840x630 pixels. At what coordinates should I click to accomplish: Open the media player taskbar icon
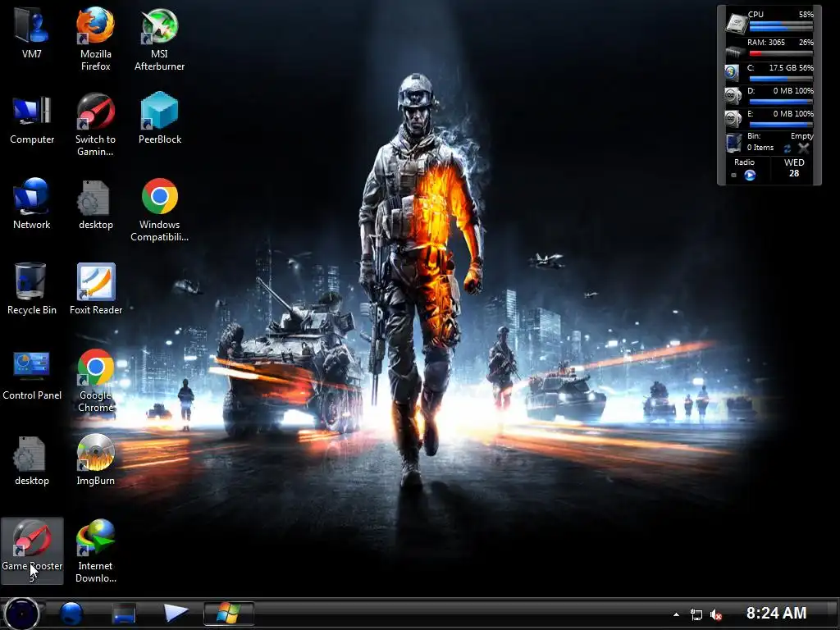pos(176,613)
